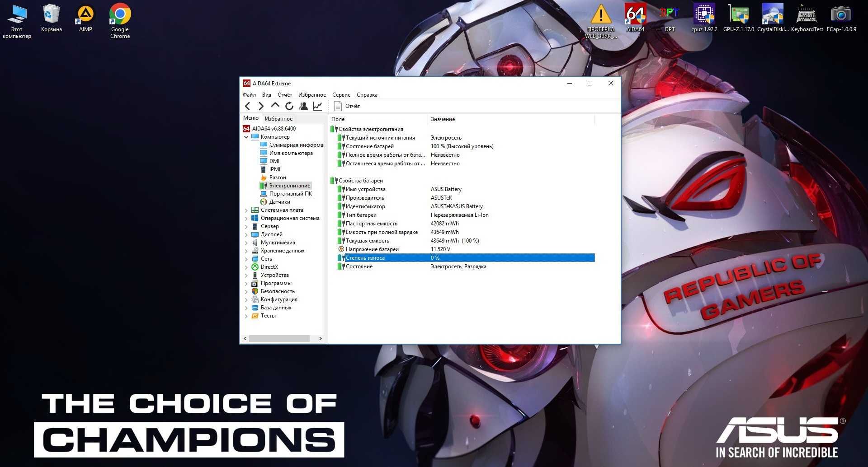Select the IPMI tree item
The image size is (868, 467).
click(270, 169)
